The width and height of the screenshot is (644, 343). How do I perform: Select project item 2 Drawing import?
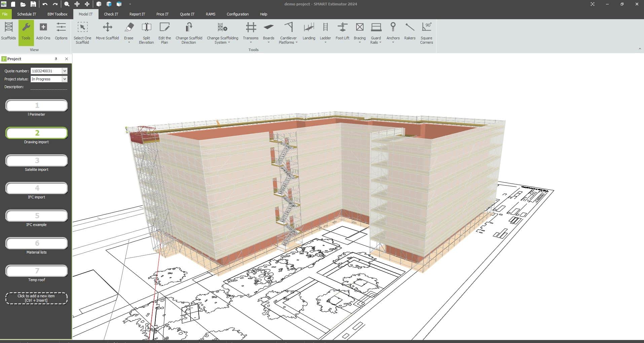37,133
